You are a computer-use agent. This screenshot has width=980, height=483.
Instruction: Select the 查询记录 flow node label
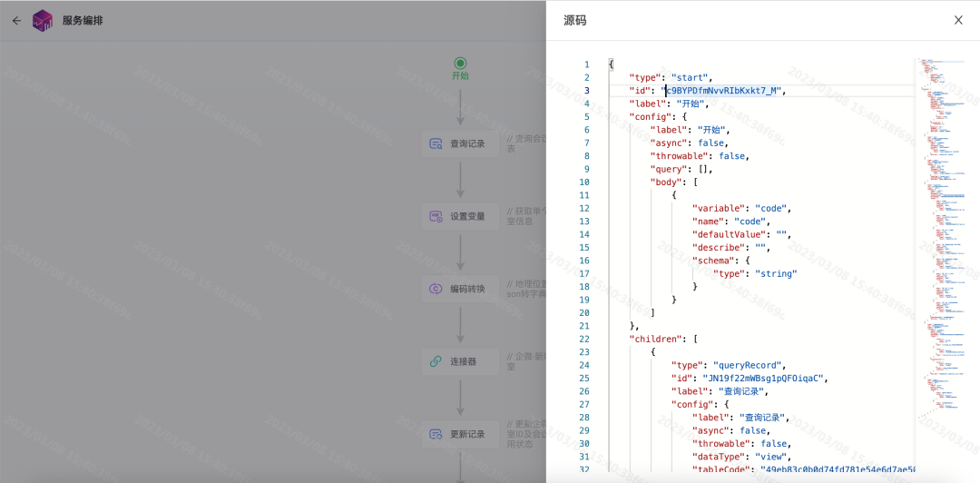(x=467, y=143)
